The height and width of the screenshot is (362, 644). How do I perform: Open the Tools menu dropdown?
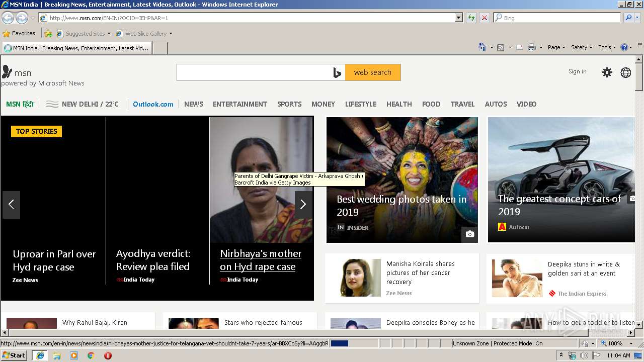(x=607, y=47)
